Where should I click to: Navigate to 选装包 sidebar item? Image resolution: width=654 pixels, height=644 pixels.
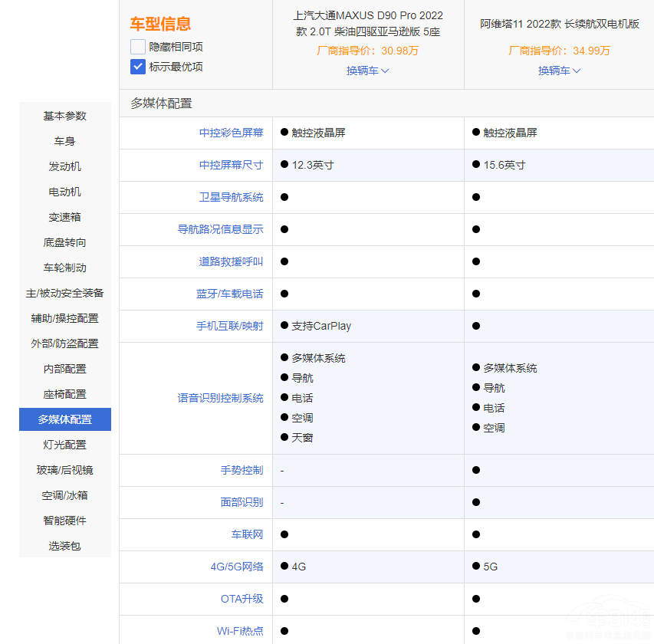point(65,546)
